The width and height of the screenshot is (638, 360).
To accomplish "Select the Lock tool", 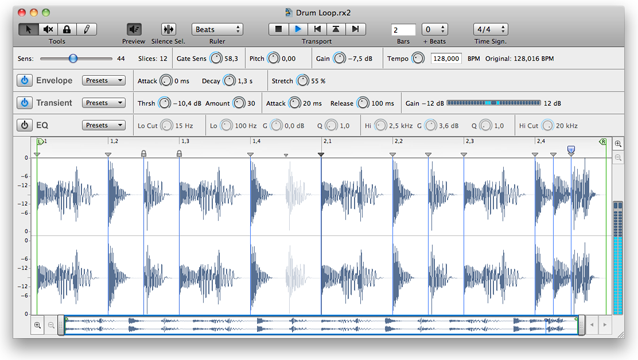I will pos(67,29).
